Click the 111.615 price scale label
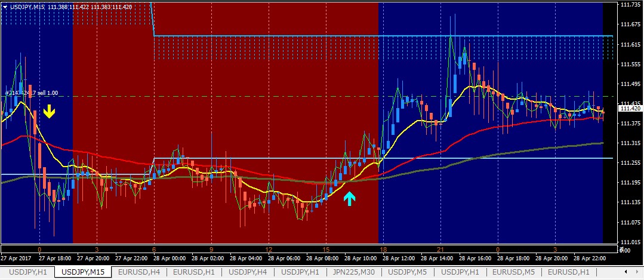 pyautogui.click(x=630, y=45)
